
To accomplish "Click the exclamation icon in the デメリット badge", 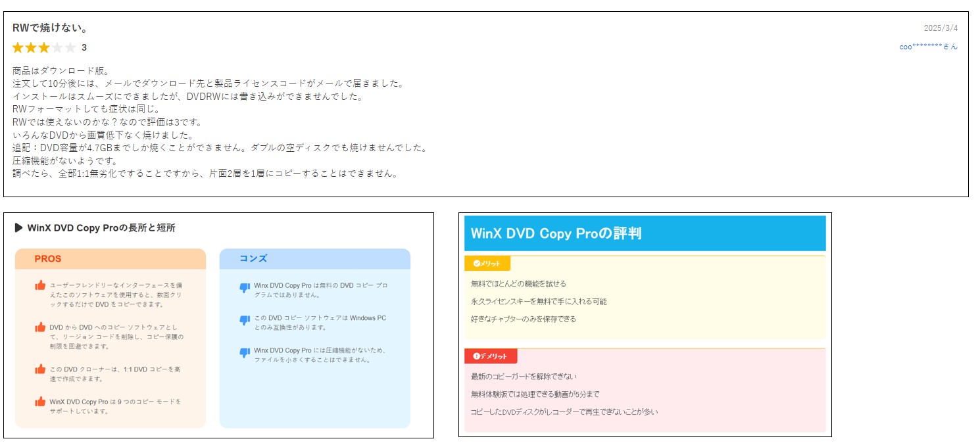I will click(x=476, y=356).
